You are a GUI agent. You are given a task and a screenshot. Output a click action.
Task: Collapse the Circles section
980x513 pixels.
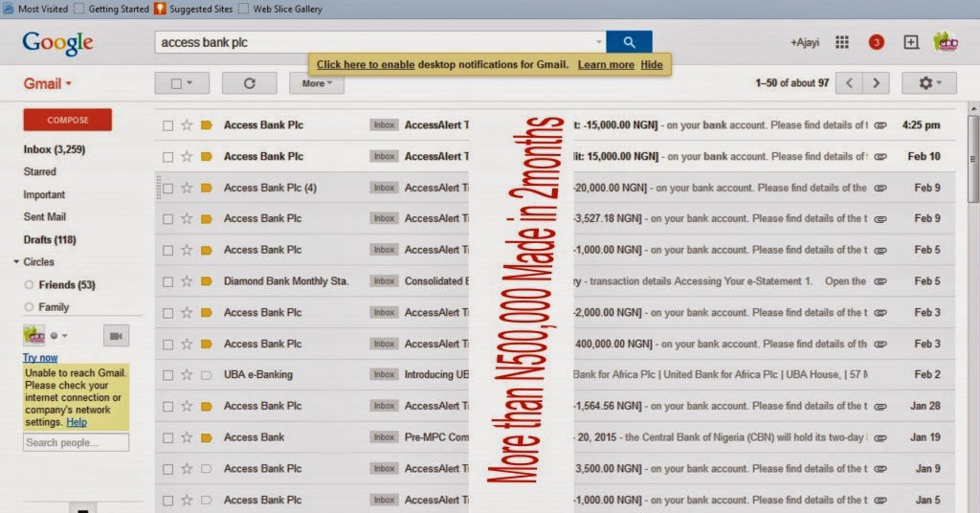[x=16, y=262]
